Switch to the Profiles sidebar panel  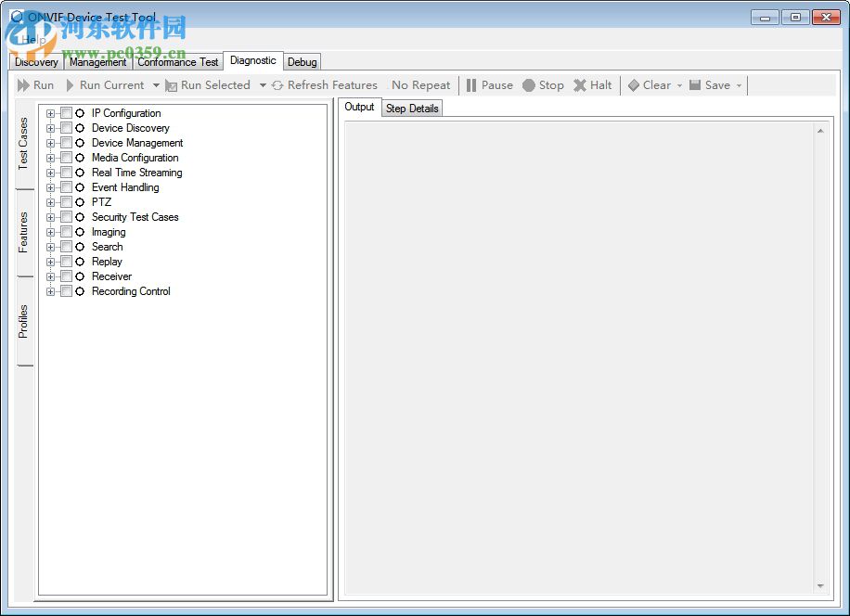tap(23, 320)
